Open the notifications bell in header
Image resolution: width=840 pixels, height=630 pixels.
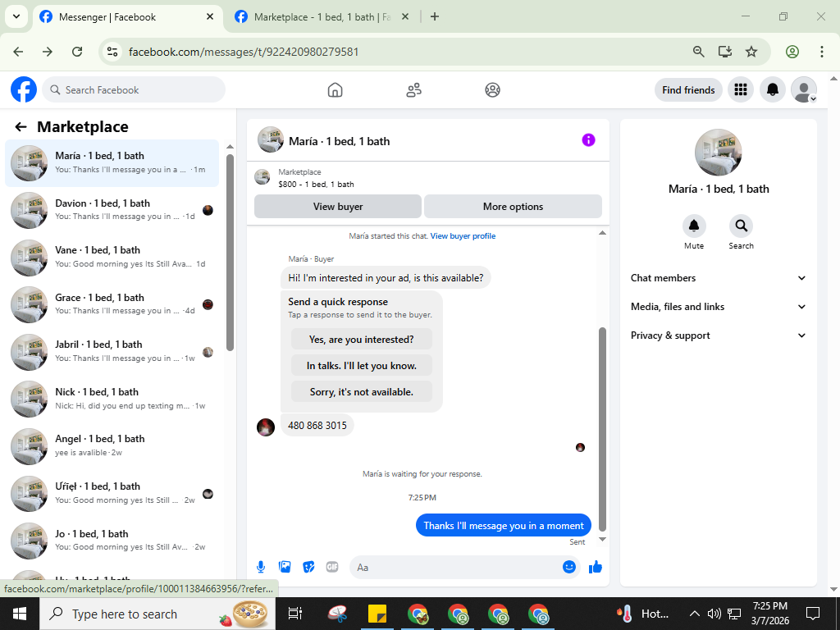[773, 90]
